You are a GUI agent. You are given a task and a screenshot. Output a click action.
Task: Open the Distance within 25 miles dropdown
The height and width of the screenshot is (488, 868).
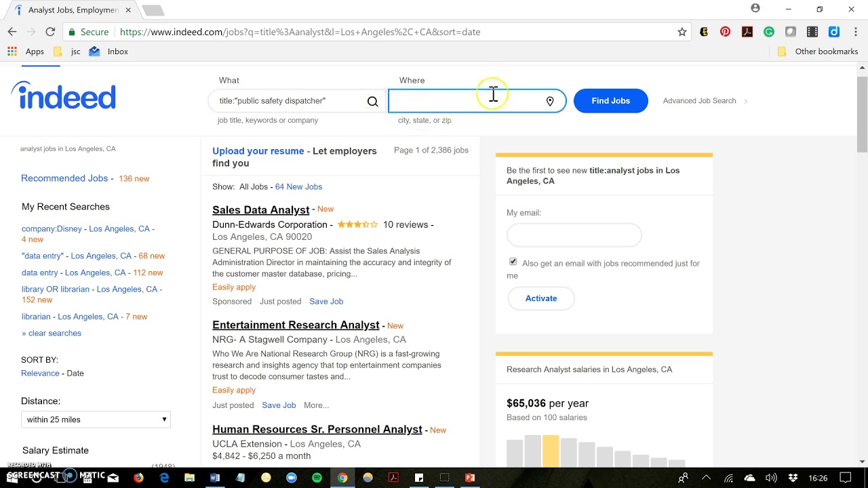96,420
